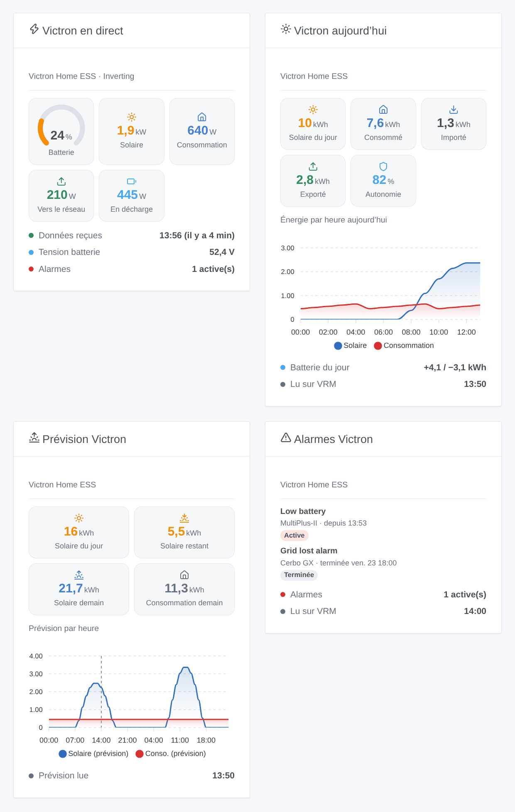Click the 82 % Autonomie value
This screenshot has width=515, height=812.
[x=383, y=180]
